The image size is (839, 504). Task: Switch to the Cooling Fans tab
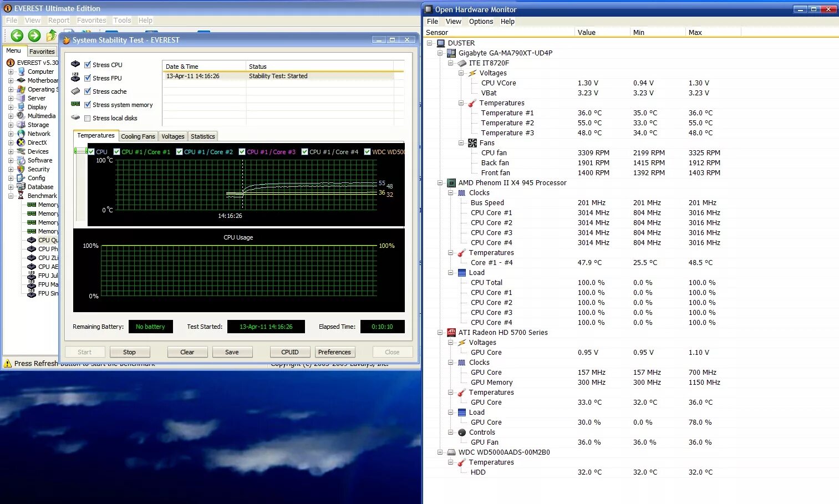(138, 136)
